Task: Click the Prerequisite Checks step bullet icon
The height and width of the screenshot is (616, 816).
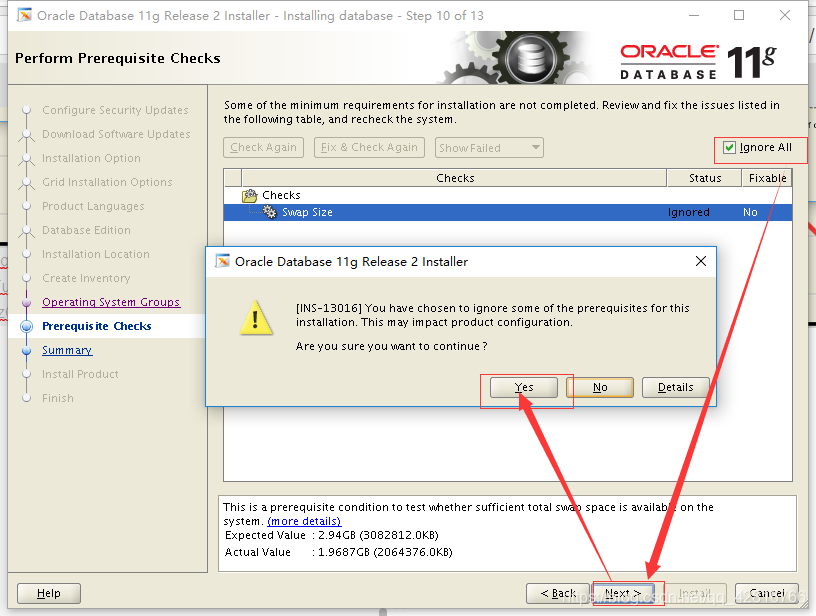Action: click(27, 326)
